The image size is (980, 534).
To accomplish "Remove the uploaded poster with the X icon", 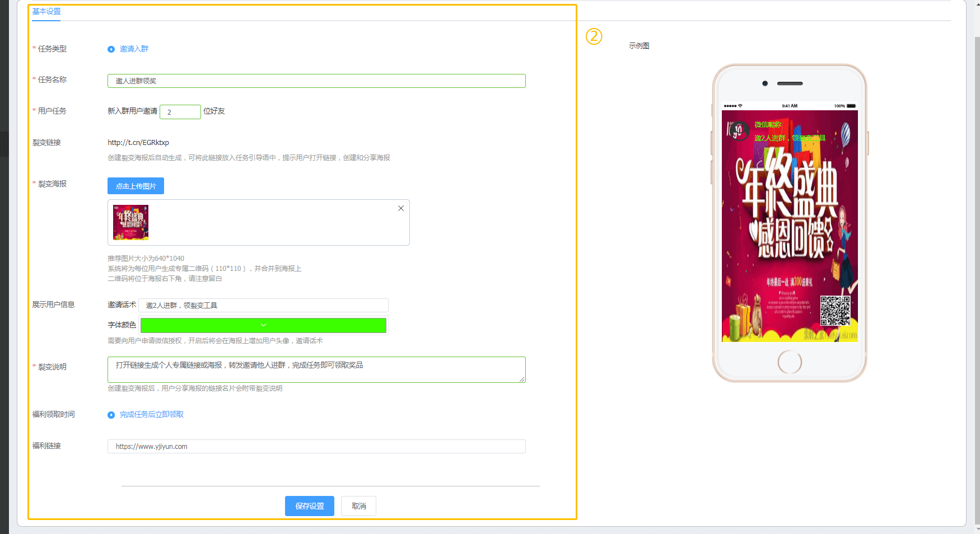I will point(401,208).
